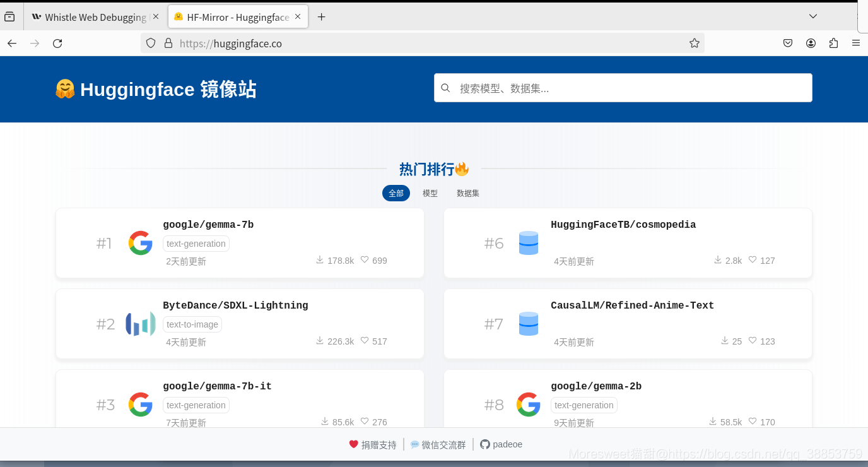Switch to Whistle Web Debugging tab

(96, 17)
